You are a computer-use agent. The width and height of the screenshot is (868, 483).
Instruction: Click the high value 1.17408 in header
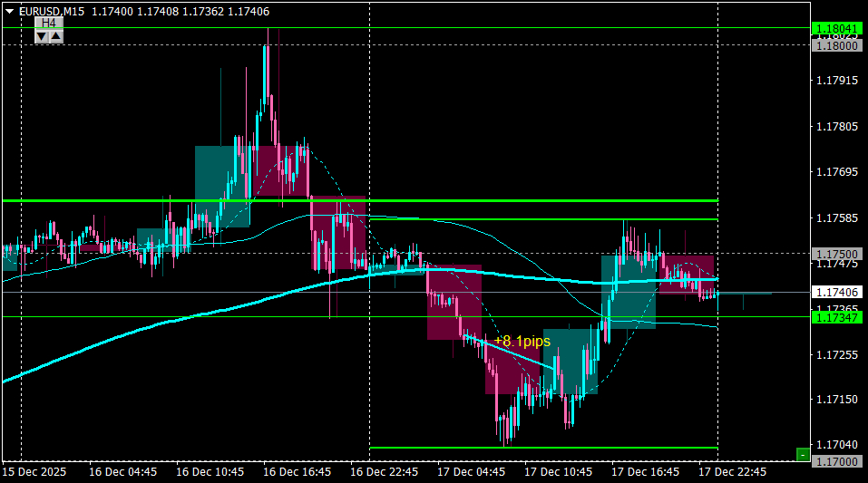pos(158,11)
